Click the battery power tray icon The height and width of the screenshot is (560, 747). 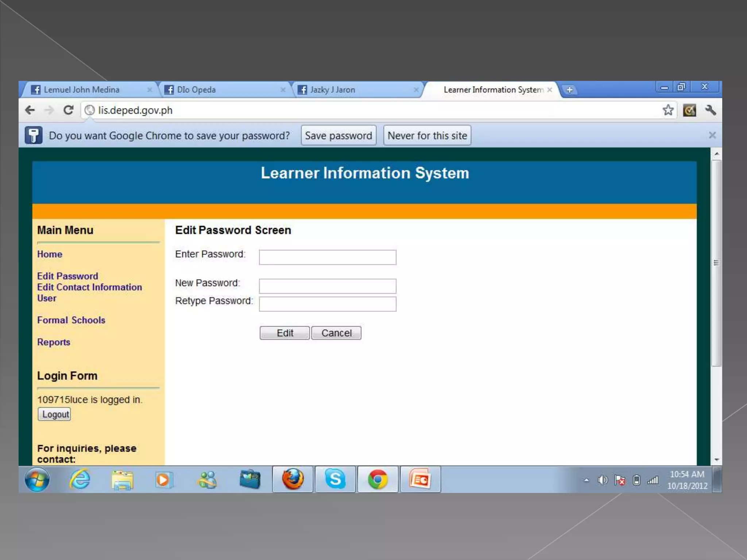click(x=636, y=480)
